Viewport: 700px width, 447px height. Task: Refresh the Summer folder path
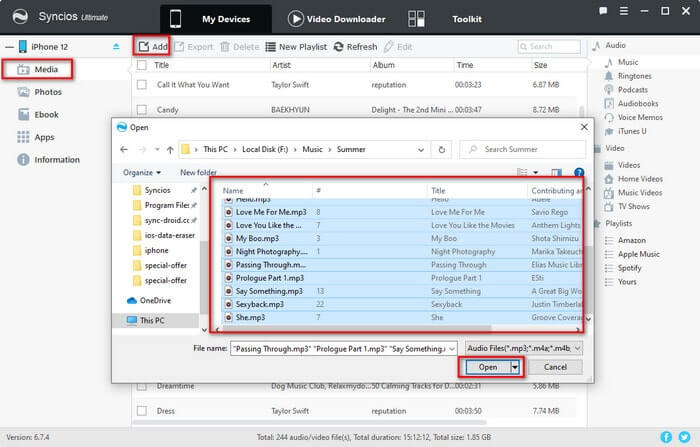click(x=442, y=150)
